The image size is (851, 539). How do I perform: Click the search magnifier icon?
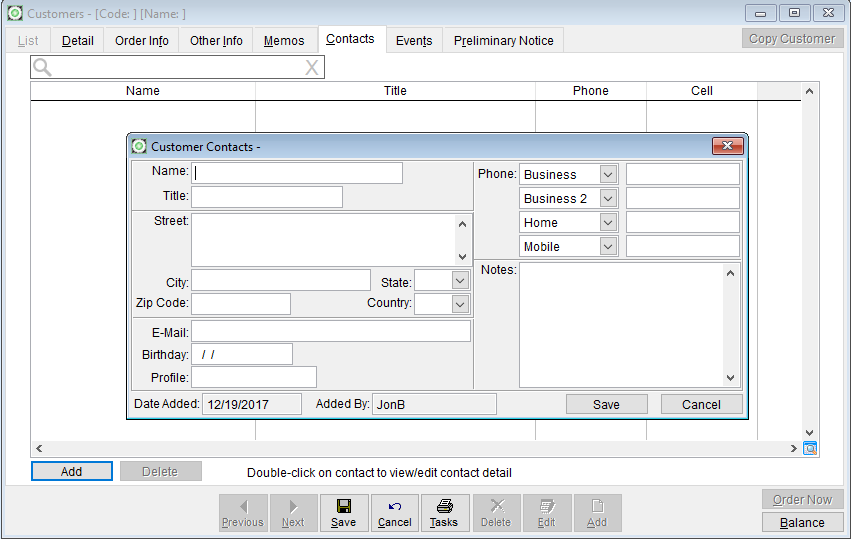[x=42, y=67]
